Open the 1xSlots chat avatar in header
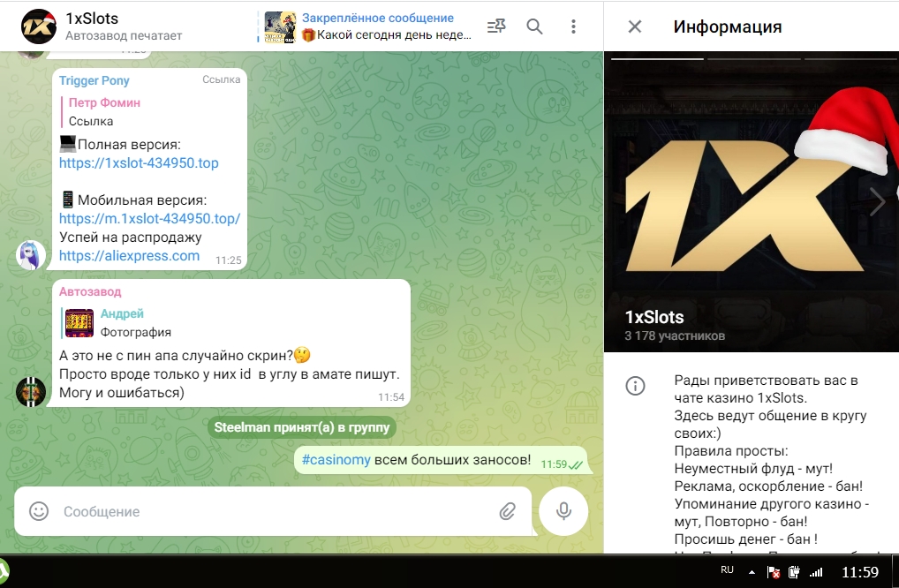The image size is (899, 588). tap(38, 26)
